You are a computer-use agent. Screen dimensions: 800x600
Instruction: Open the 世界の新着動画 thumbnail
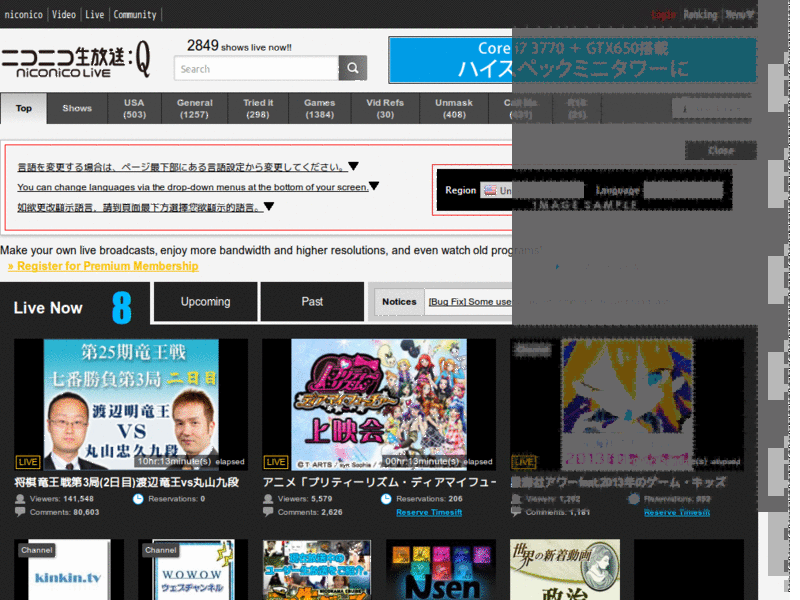point(565,569)
